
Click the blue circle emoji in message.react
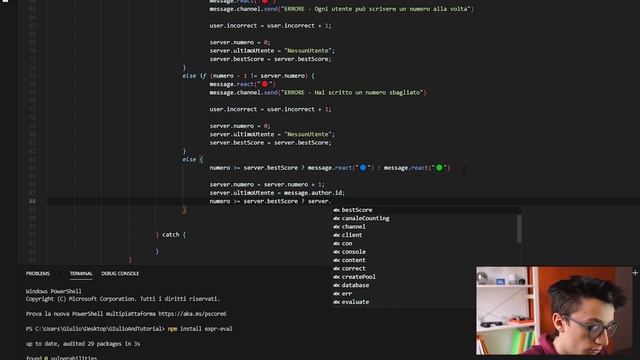pos(363,168)
